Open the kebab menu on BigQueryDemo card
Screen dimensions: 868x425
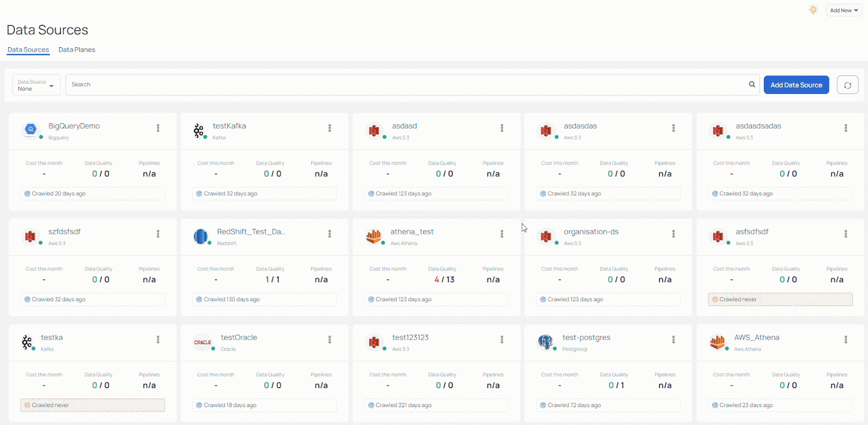(158, 128)
